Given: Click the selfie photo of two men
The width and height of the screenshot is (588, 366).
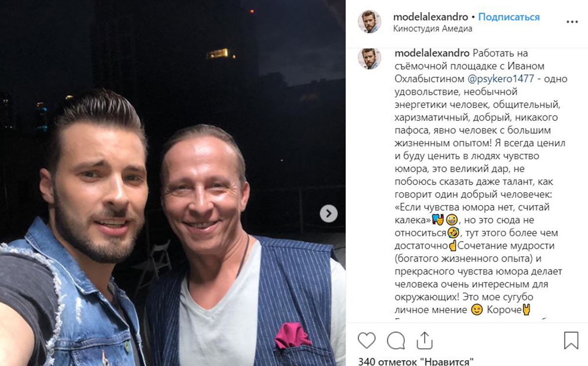Looking at the screenshot, I should point(172,183).
